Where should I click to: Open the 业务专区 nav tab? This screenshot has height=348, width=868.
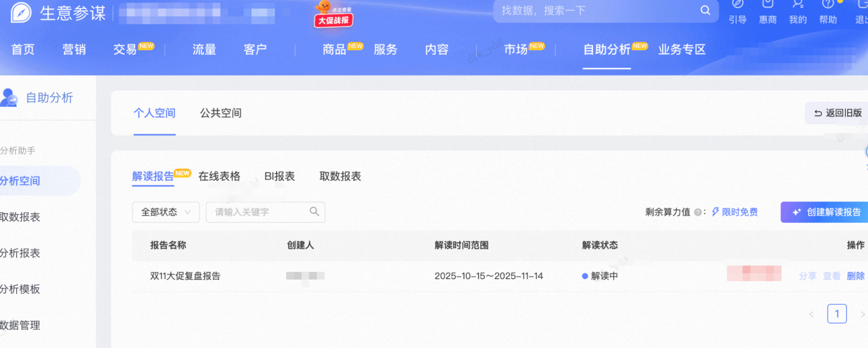(x=682, y=50)
